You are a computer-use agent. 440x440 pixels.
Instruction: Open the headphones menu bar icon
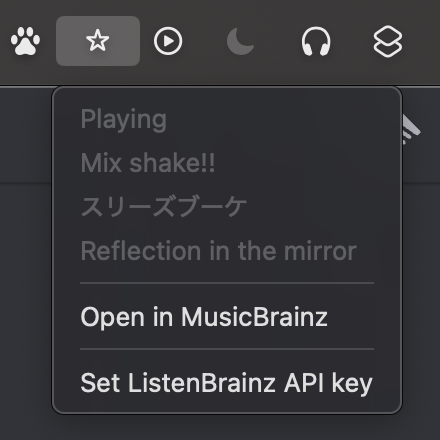click(316, 41)
